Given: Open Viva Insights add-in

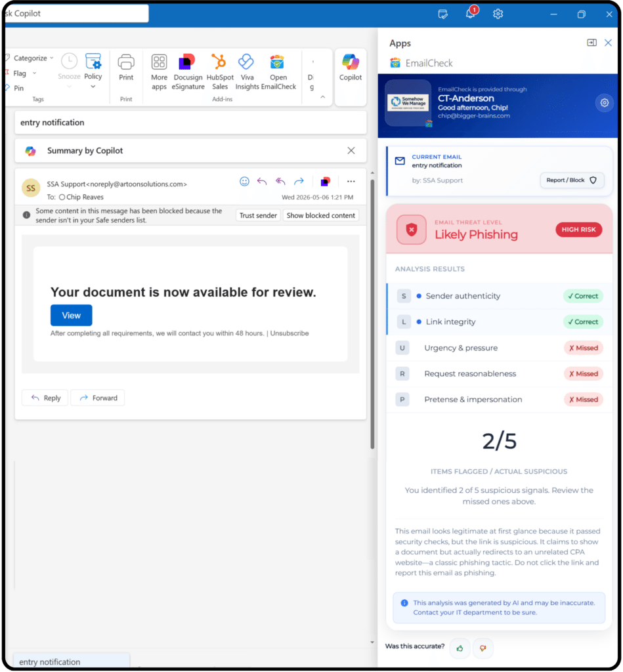Looking at the screenshot, I should click(x=247, y=72).
